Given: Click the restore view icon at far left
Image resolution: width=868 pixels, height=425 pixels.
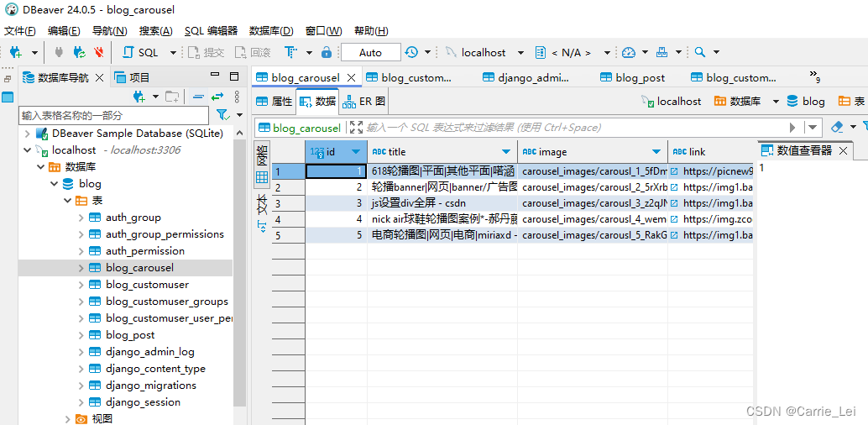Looking at the screenshot, I should pyautogui.click(x=8, y=79).
